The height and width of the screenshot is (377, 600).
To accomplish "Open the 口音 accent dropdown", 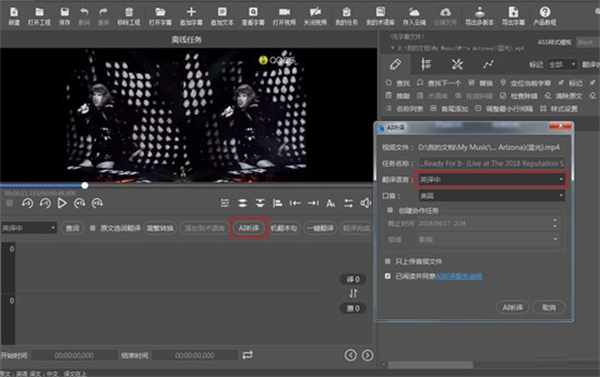I will (491, 196).
